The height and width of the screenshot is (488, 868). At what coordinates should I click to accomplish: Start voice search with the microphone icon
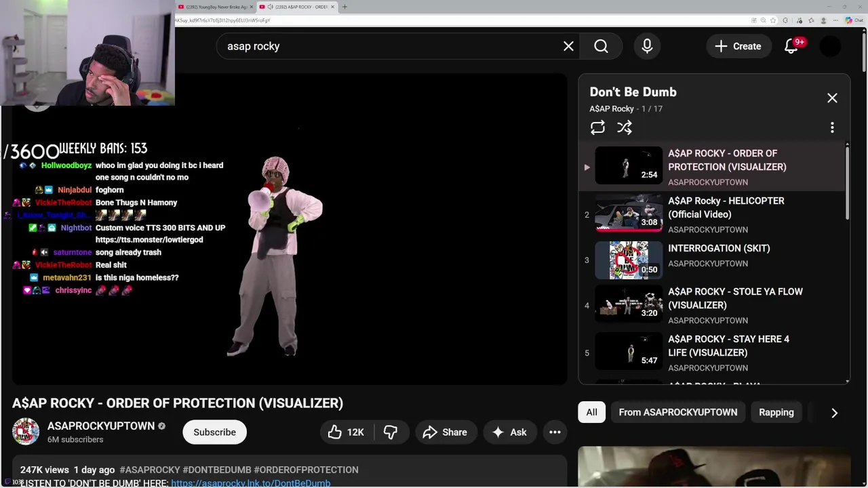(x=647, y=46)
